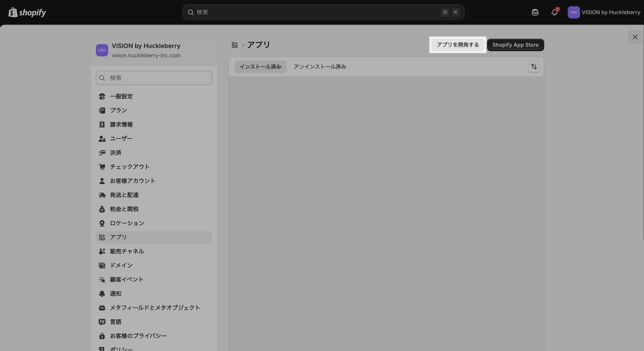This screenshot has width=644, height=351.
Task: Close the settings panel
Action: point(635,37)
